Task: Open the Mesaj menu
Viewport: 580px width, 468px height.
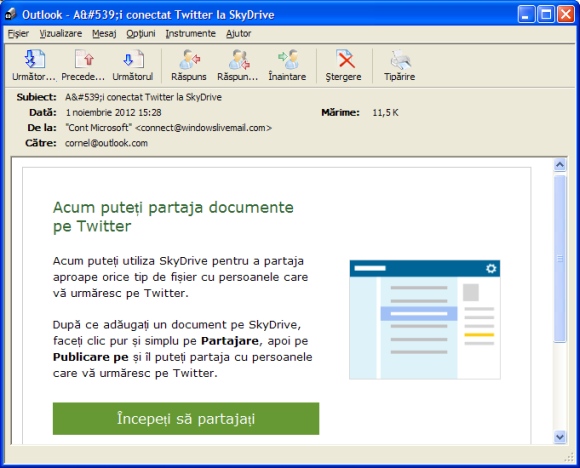Action: 104,34
